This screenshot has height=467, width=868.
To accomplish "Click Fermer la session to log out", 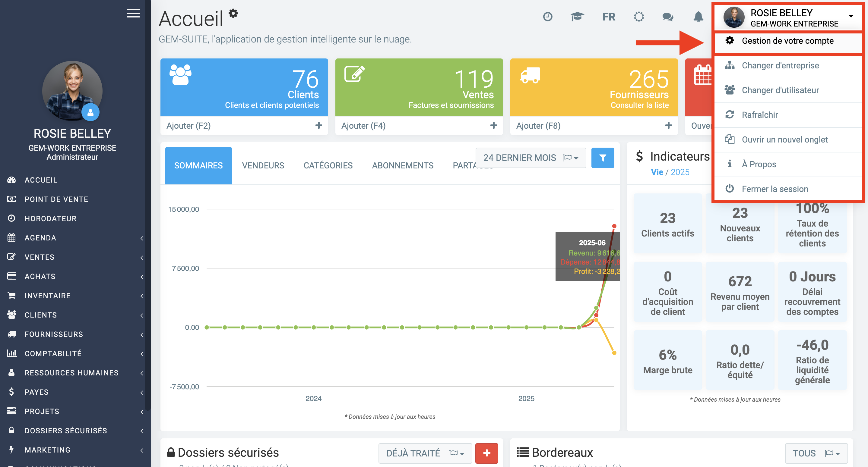I will click(x=775, y=189).
